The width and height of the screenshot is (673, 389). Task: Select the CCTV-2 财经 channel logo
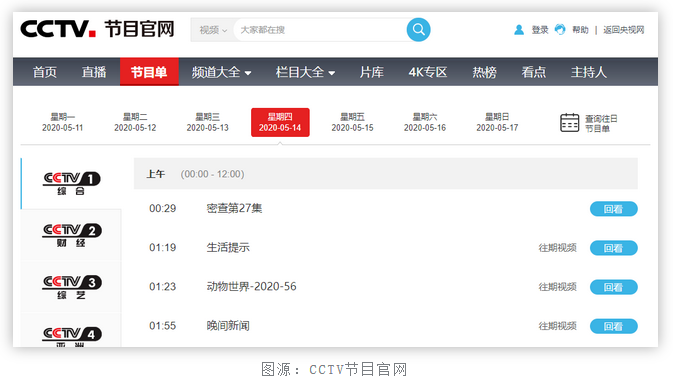[71, 235]
